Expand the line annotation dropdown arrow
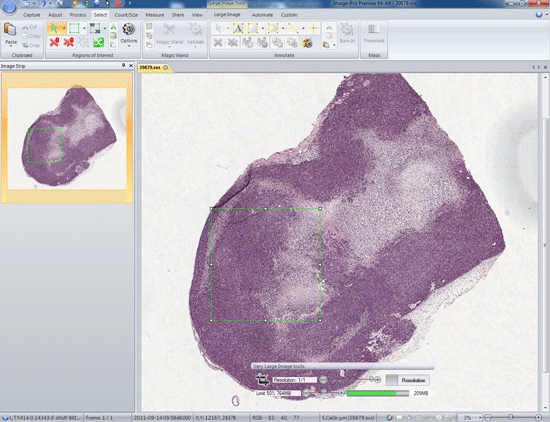550x422 pixels. coord(303,28)
